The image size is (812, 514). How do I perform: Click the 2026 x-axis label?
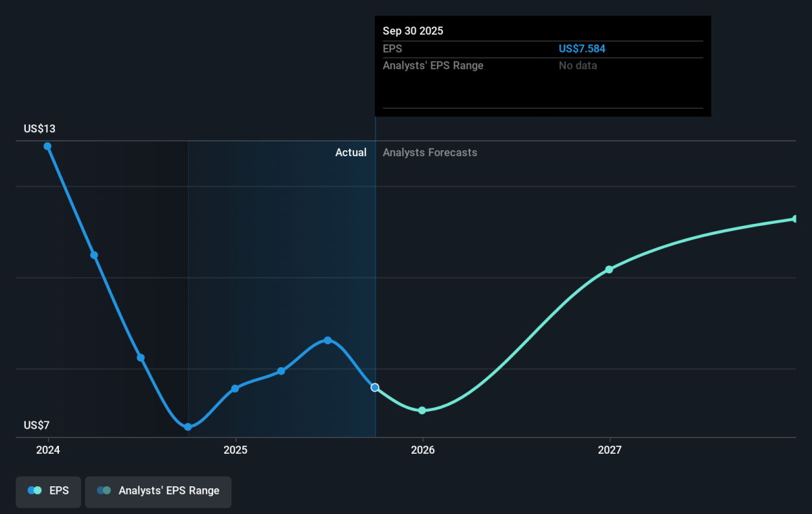point(422,450)
